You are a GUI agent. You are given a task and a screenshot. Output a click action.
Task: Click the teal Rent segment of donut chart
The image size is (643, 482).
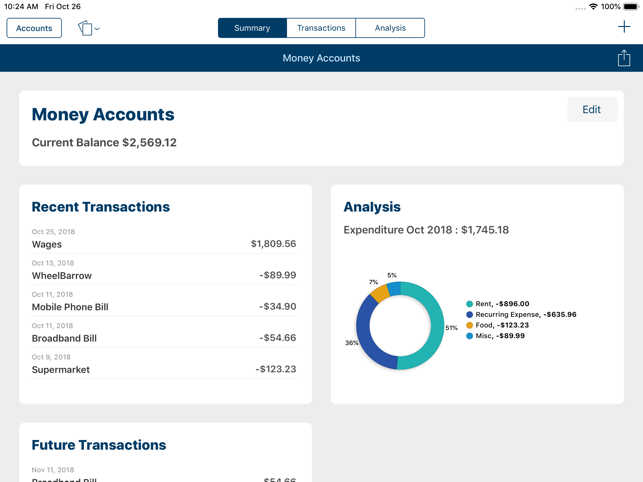coord(436,328)
